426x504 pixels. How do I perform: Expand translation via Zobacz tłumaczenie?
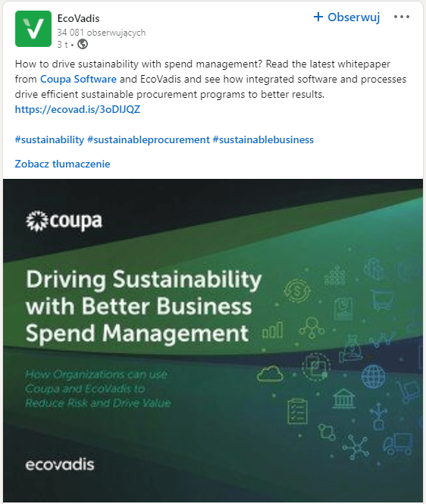pos(62,164)
